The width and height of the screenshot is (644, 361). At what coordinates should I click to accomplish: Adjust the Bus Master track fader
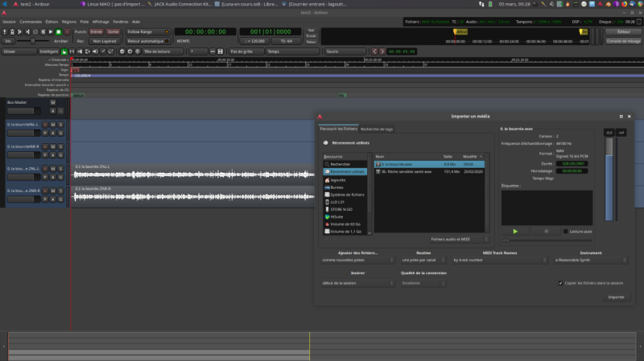tap(24, 111)
